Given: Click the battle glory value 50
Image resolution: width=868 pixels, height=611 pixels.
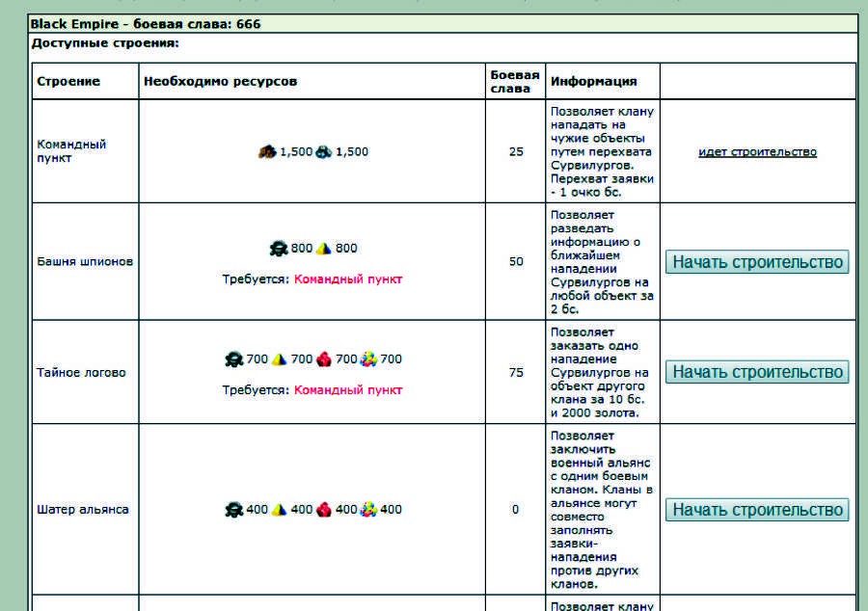Looking at the screenshot, I should point(516,261).
